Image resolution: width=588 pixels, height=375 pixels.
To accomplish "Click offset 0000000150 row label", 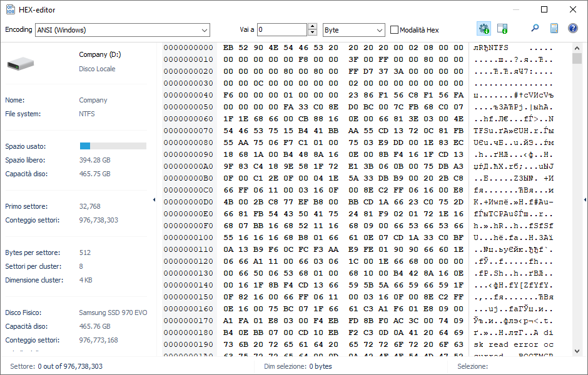I will pyautogui.click(x=188, y=297).
